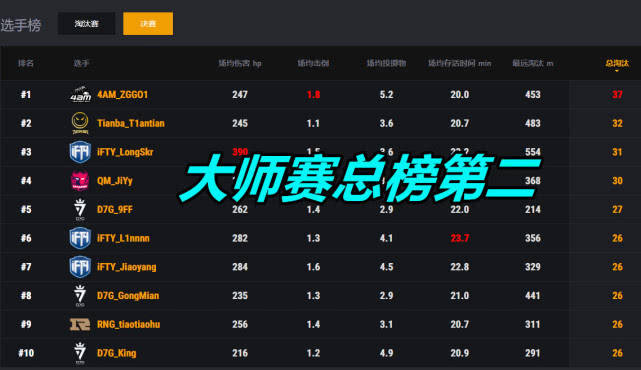Click D7G logo beside D7G_GongMian
This screenshot has width=641, height=370.
[x=80, y=296]
